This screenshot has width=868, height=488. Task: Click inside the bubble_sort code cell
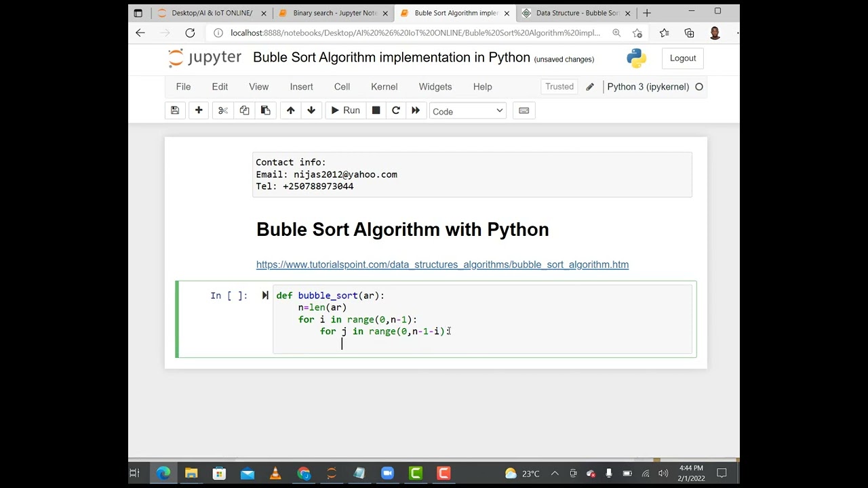(x=482, y=319)
